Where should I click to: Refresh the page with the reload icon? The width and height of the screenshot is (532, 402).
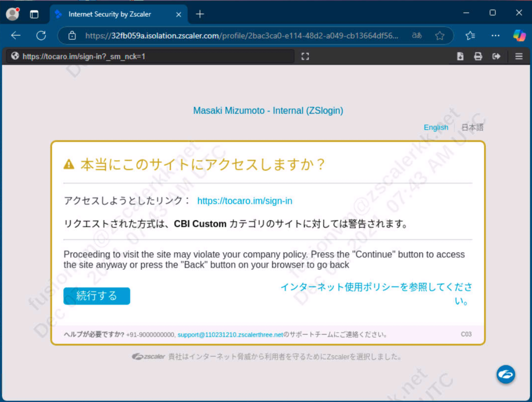click(x=41, y=35)
